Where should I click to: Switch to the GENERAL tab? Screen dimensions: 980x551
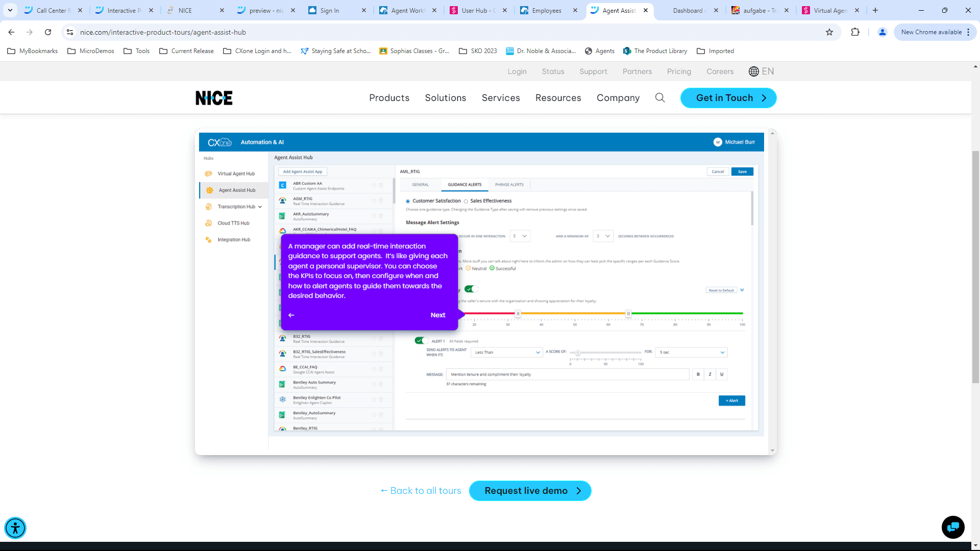(x=421, y=185)
